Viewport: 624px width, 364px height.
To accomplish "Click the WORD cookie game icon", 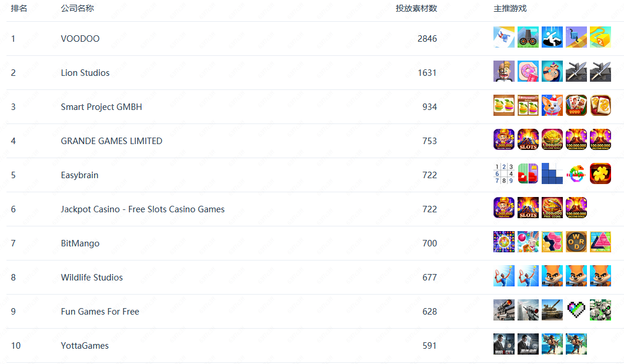I will [576, 242].
